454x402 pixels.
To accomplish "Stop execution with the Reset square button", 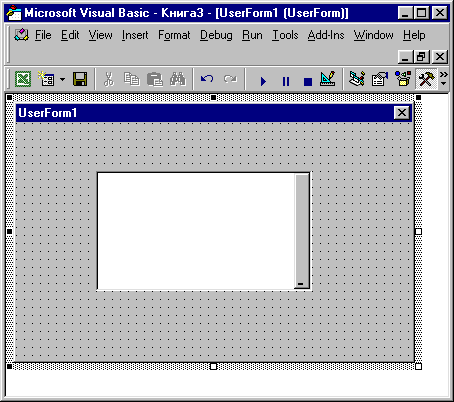I will pos(308,81).
